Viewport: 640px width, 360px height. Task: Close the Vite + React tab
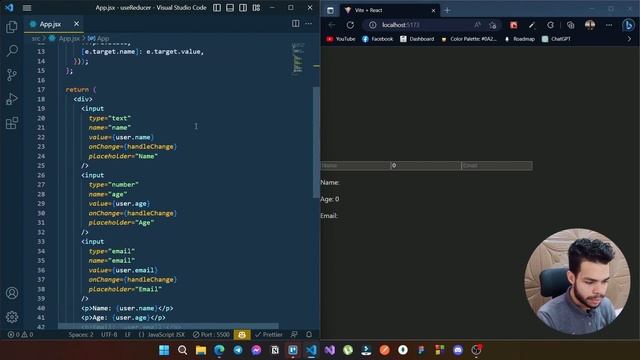[x=433, y=10]
